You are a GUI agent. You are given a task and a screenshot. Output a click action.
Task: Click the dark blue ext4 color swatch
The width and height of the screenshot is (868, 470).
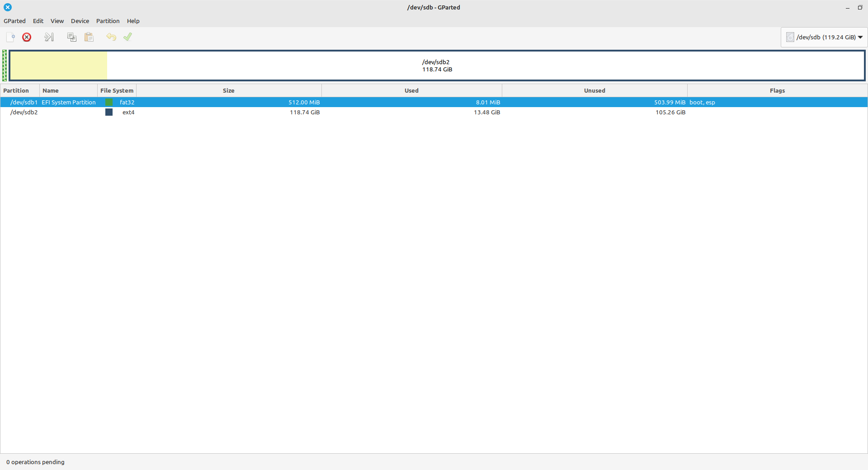point(109,112)
